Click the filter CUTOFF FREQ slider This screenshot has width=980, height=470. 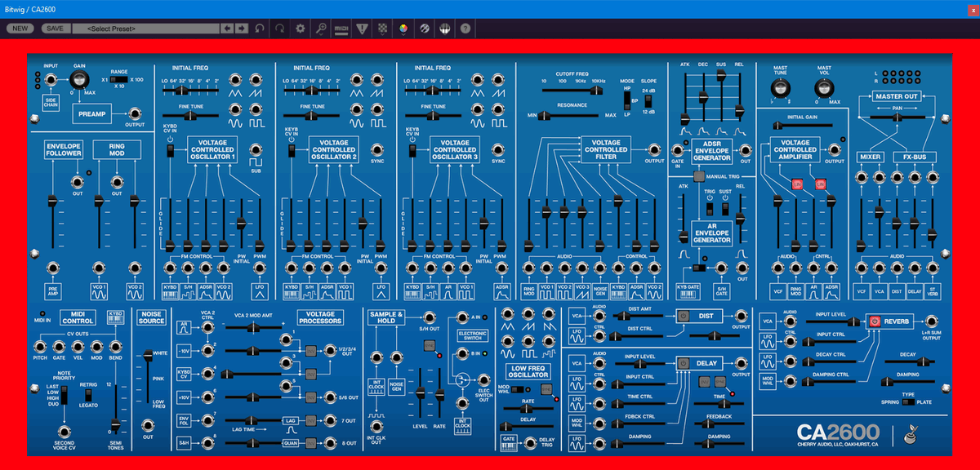571,91
